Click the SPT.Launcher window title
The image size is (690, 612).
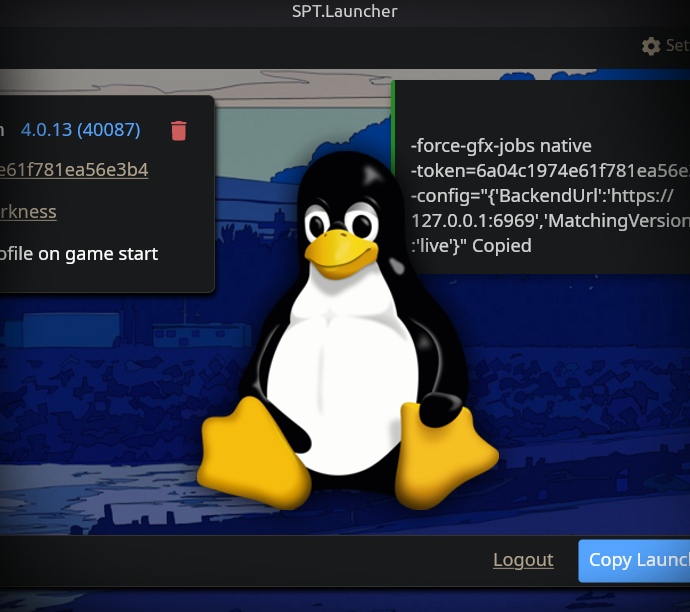[x=345, y=11]
